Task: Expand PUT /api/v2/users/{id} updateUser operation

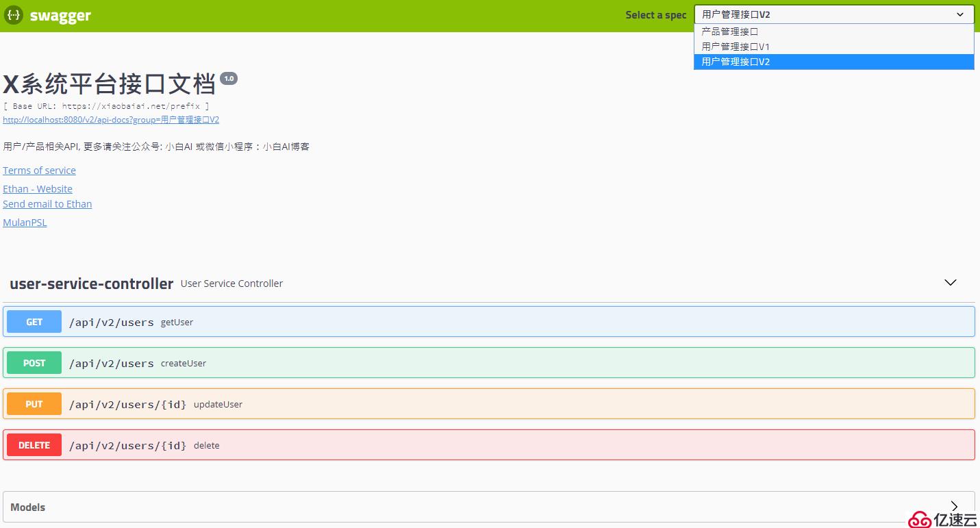Action: click(489, 404)
